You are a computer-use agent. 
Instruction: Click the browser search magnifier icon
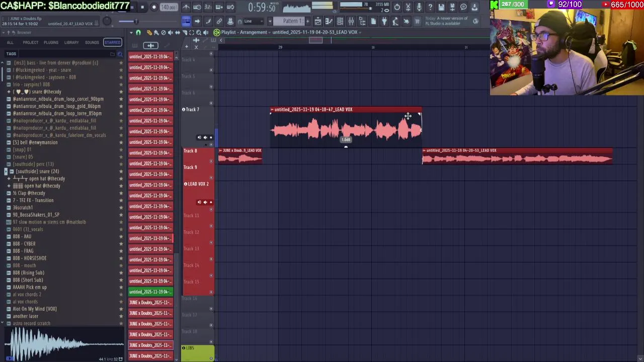[120, 54]
